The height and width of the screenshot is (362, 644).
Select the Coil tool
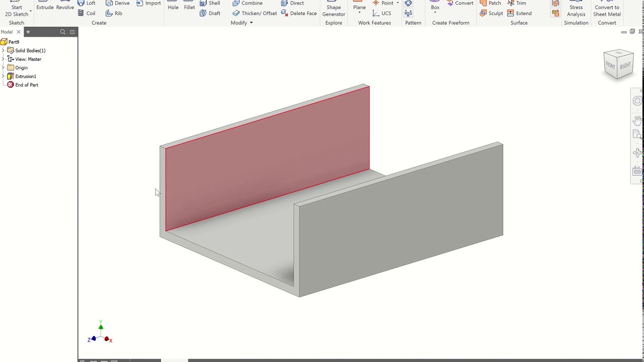point(87,13)
